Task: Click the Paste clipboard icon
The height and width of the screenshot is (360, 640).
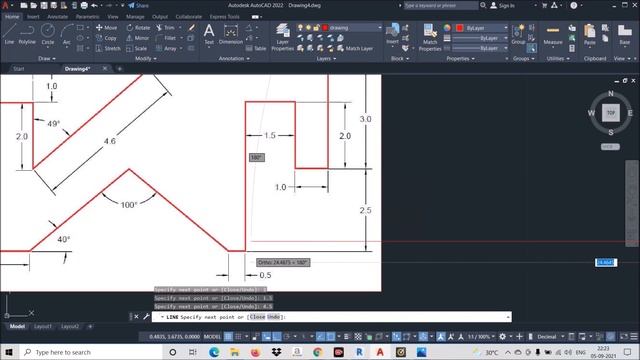Action: click(x=589, y=34)
